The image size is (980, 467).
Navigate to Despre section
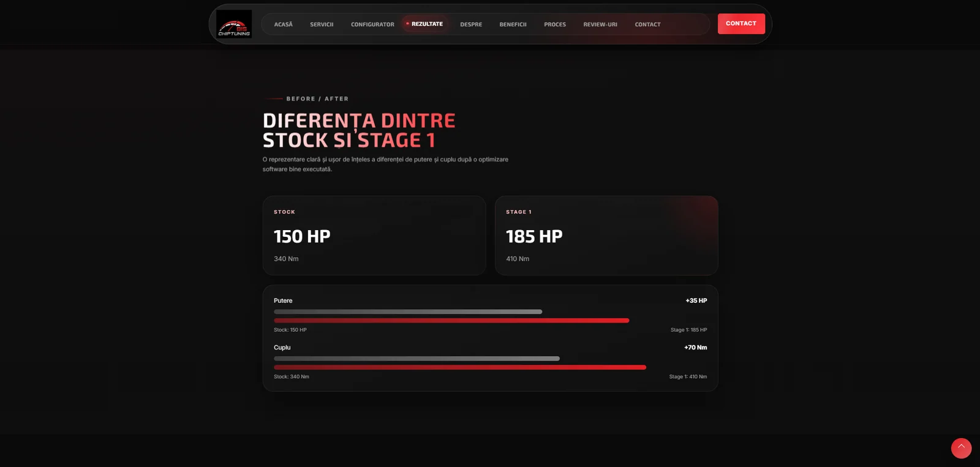tap(471, 24)
